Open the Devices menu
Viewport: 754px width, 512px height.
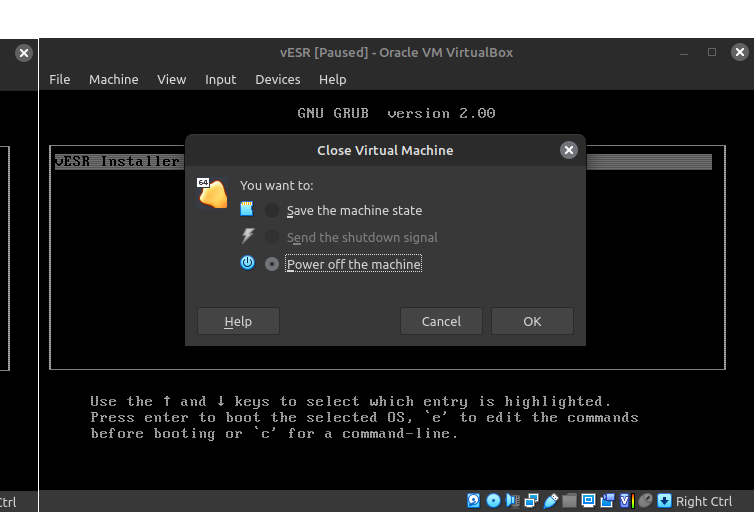click(x=277, y=79)
